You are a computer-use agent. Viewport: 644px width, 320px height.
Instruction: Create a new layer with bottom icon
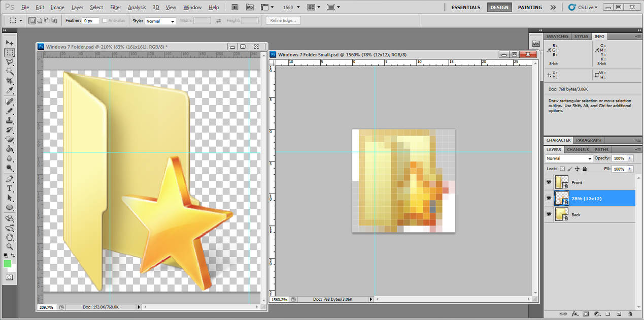coord(619,314)
